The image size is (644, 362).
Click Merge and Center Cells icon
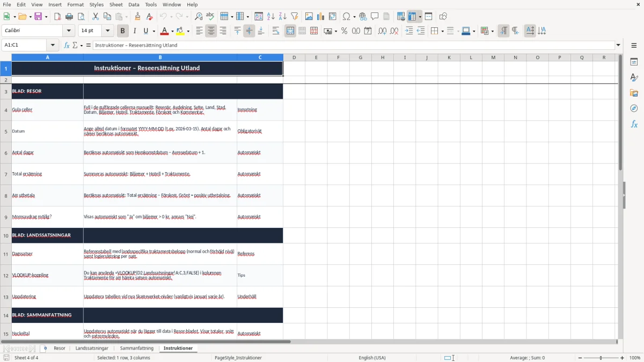[290, 31]
